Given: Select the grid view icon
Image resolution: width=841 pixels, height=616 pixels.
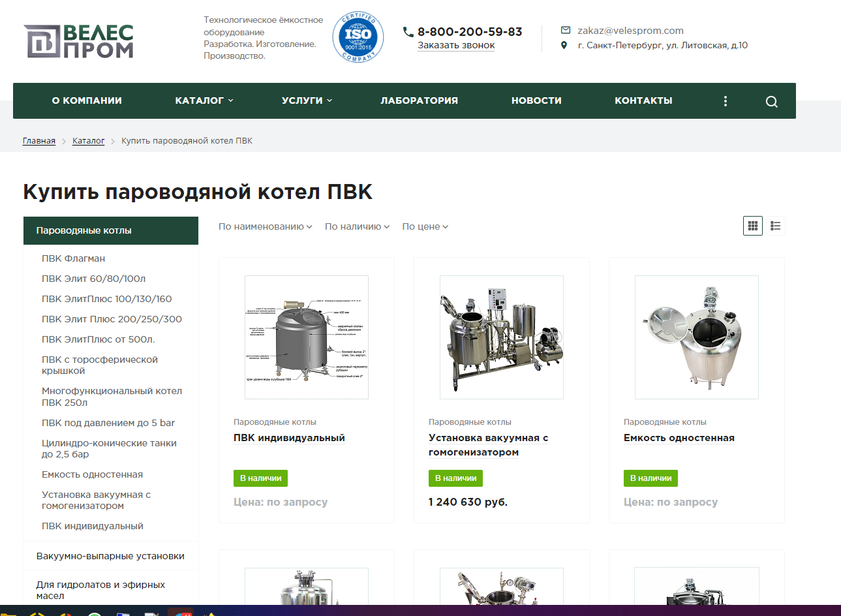Looking at the screenshot, I should (752, 225).
